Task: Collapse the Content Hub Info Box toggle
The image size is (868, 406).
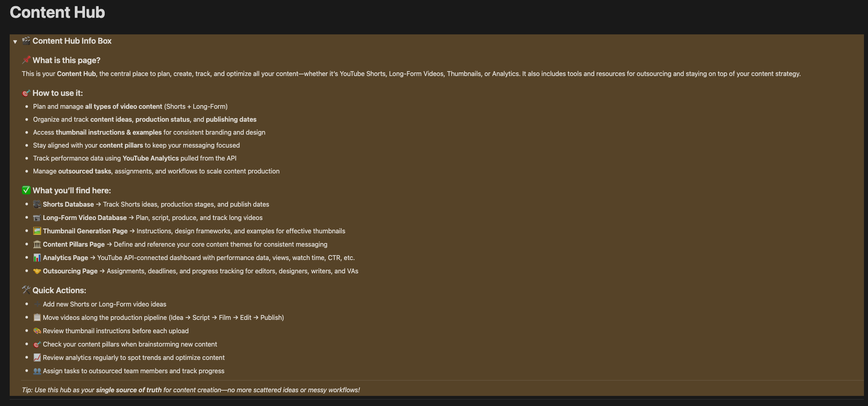Action: 15,42
